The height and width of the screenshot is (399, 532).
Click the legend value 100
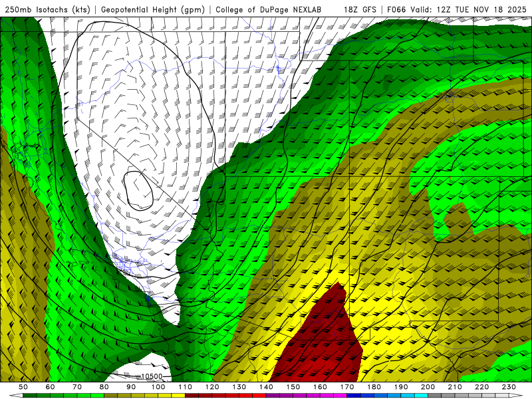coord(158,387)
